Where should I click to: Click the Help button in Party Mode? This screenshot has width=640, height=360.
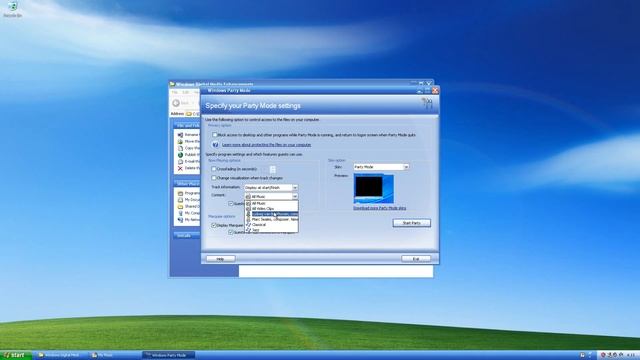(220, 259)
